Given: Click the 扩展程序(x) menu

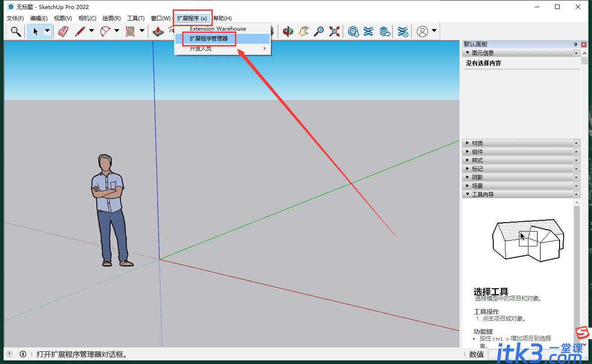Looking at the screenshot, I should point(192,18).
